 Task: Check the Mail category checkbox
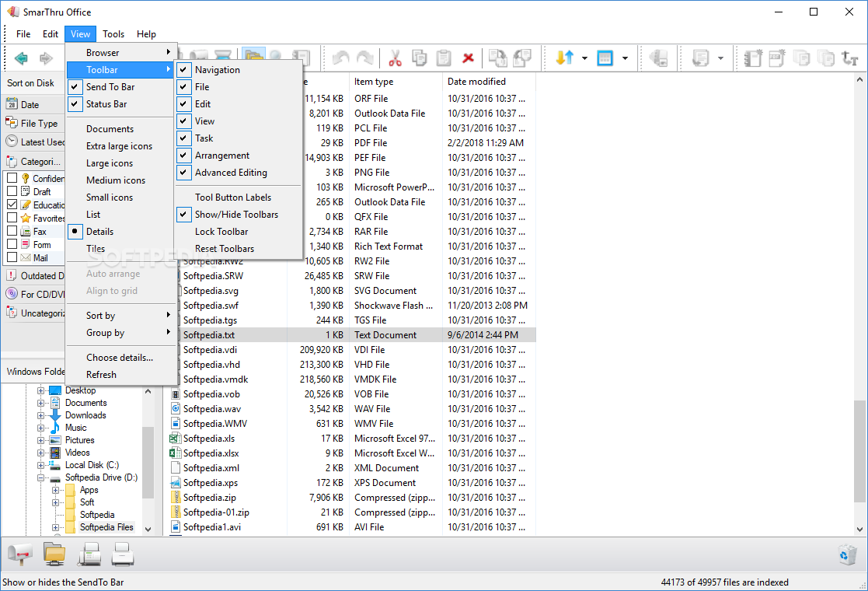[12, 257]
